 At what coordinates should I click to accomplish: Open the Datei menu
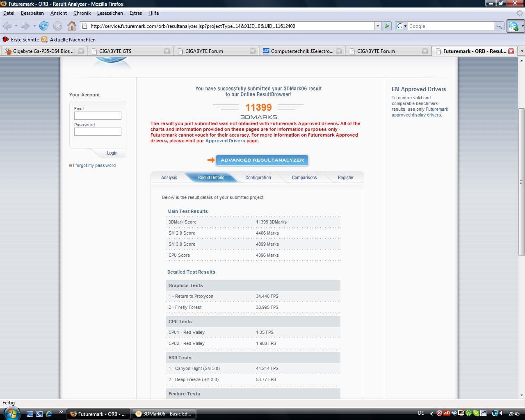pyautogui.click(x=9, y=13)
